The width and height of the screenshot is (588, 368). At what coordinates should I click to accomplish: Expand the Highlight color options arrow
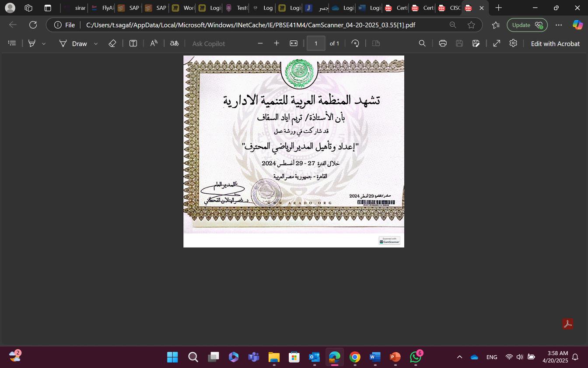[x=43, y=44]
